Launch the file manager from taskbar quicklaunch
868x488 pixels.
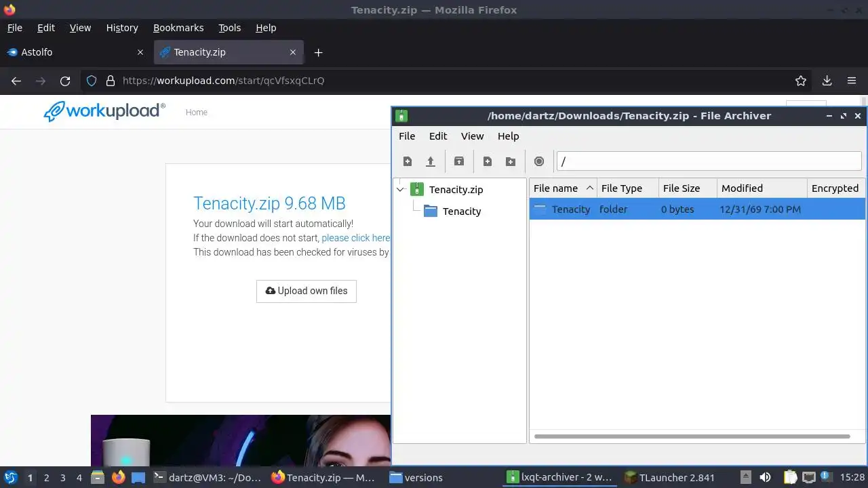pos(98,477)
